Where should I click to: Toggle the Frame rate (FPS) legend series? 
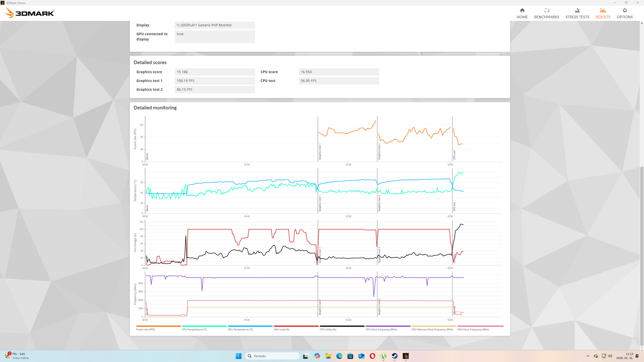coord(145,329)
